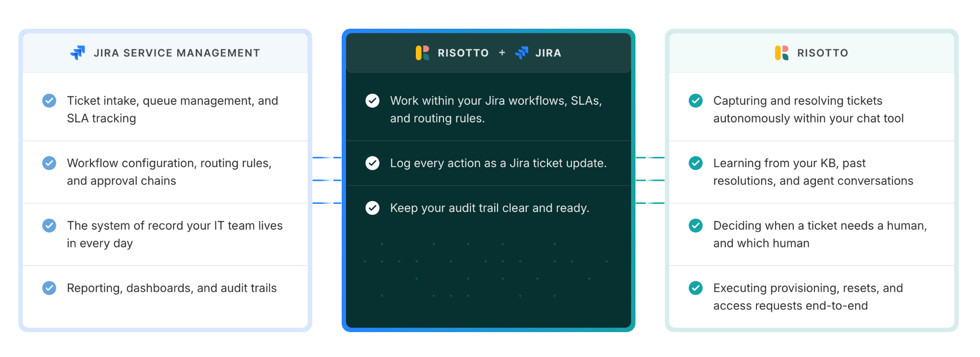The image size is (980, 357).
Task: Click text 'Deciding when a ticket needs a human'
Action: (x=820, y=226)
